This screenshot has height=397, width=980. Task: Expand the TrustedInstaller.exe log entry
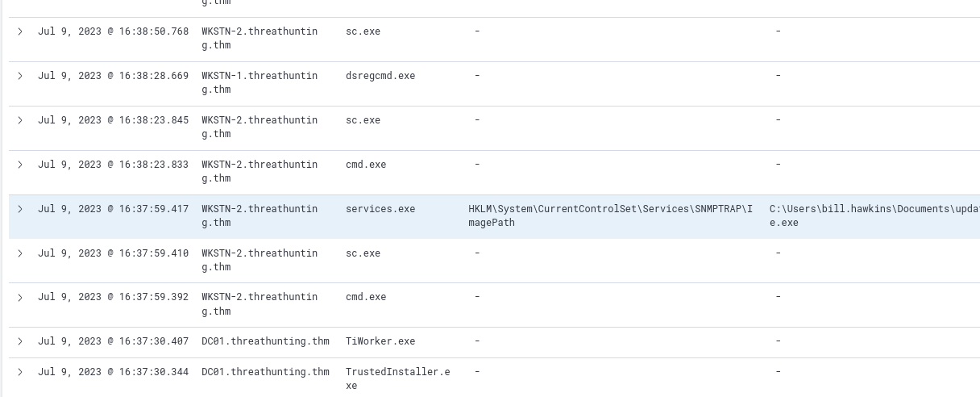(20, 372)
